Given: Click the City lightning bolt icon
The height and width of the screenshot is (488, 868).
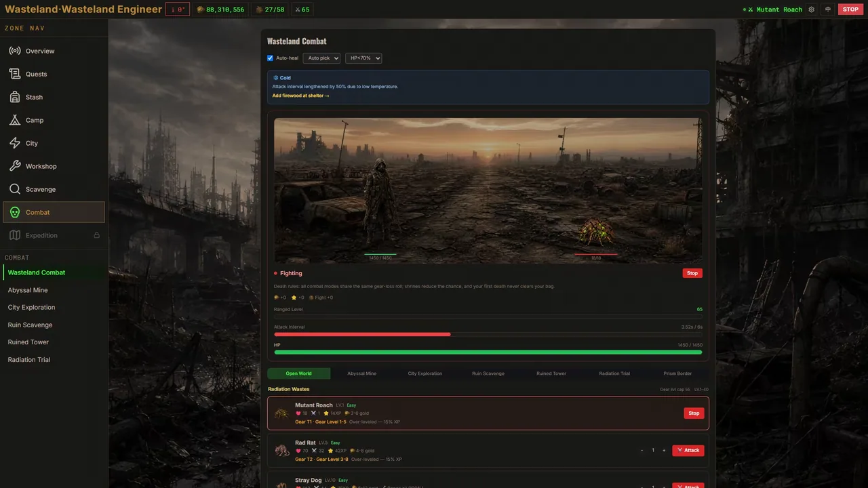Looking at the screenshot, I should pos(14,143).
